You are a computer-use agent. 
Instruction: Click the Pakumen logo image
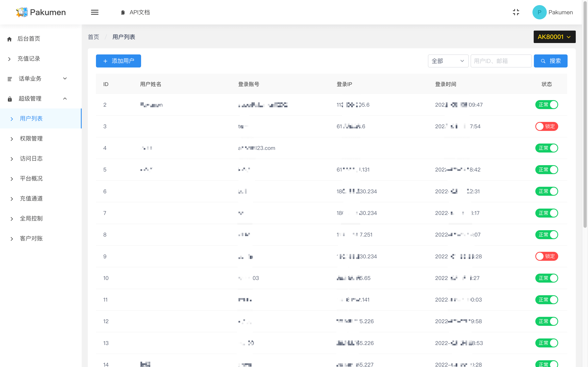pyautogui.click(x=22, y=12)
